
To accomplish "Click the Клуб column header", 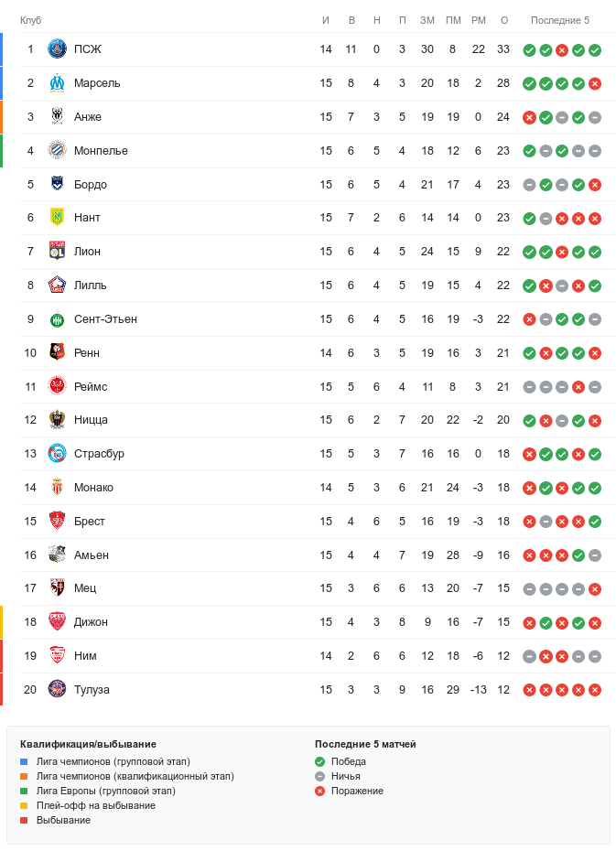I will tap(30, 20).
